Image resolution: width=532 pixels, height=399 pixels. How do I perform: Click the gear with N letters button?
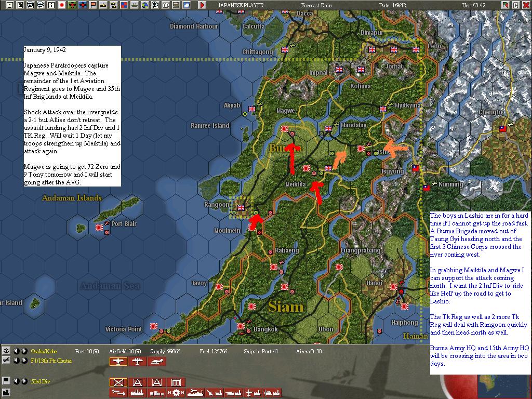click(x=176, y=393)
